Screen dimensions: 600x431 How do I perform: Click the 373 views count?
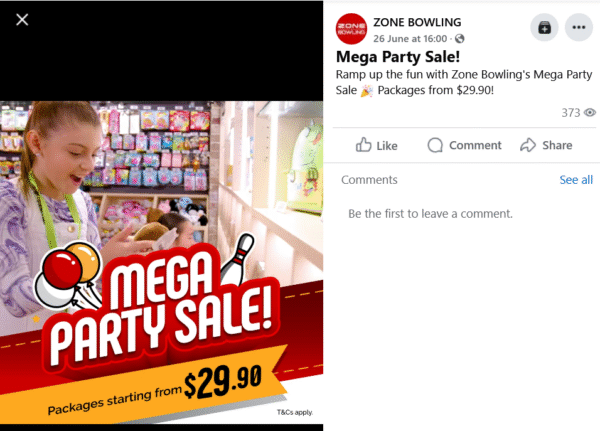click(571, 113)
